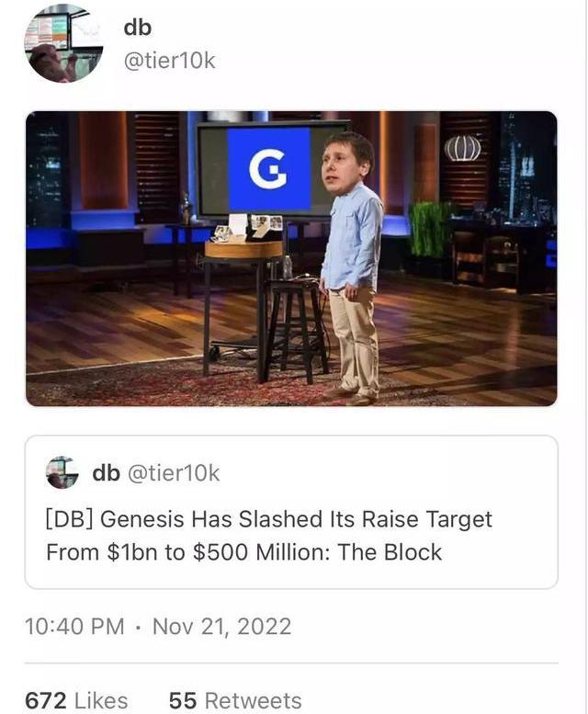
Task: Tap the man in light-blue shirt
Action: pyautogui.click(x=350, y=267)
